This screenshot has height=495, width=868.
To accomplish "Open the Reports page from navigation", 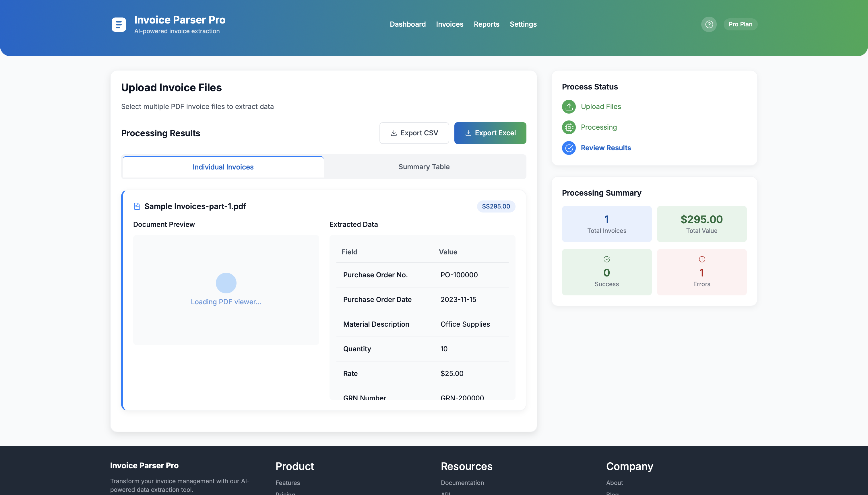I will click(x=486, y=24).
